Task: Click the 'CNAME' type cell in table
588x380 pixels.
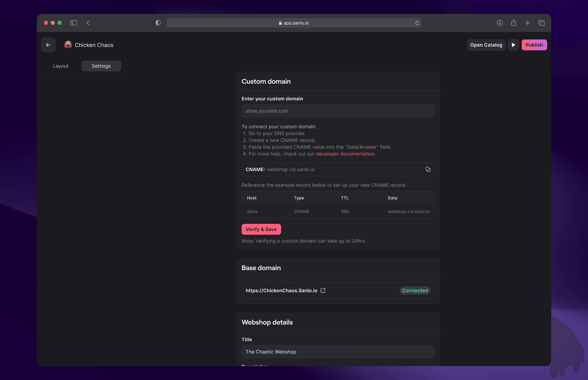Action: pos(301,212)
